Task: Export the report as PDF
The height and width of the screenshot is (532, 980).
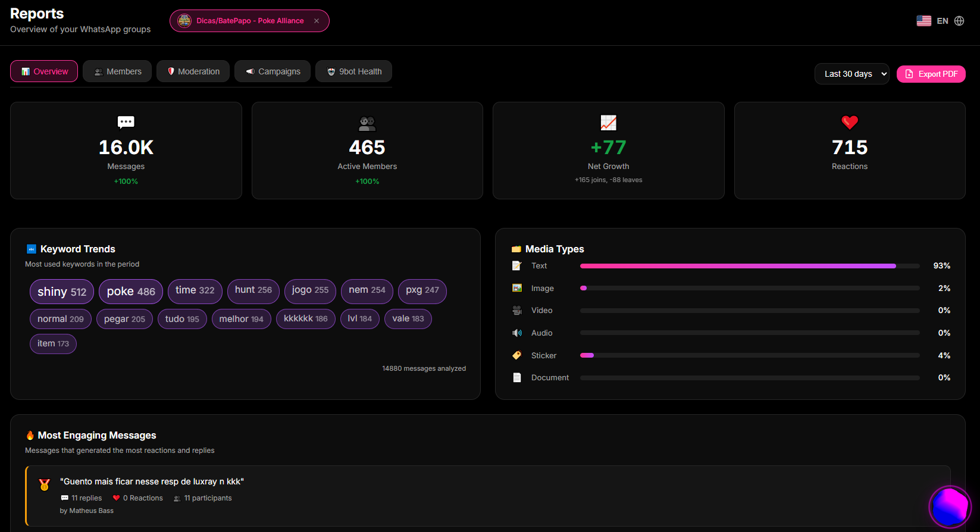Action: [931, 74]
